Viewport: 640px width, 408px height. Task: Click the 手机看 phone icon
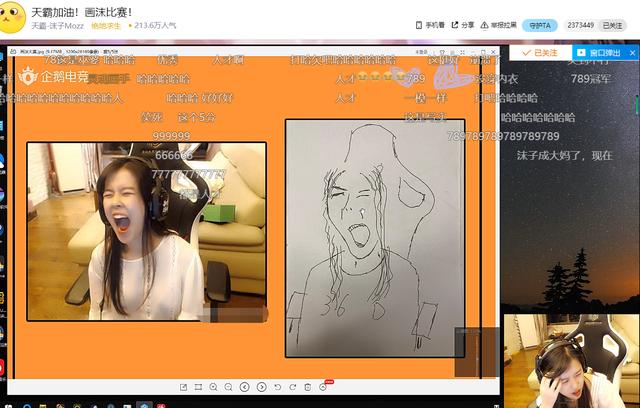coord(418,25)
